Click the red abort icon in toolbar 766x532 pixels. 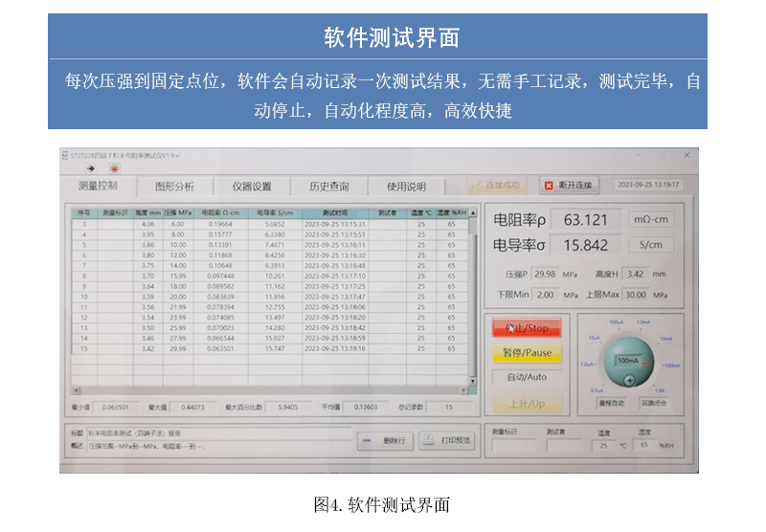[x=114, y=168]
